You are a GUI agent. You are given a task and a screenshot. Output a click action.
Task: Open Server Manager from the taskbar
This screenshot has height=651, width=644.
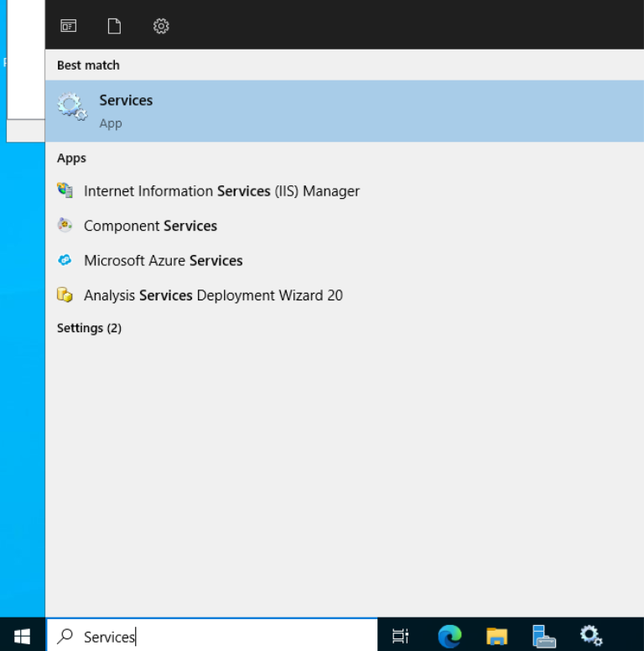coord(543,636)
